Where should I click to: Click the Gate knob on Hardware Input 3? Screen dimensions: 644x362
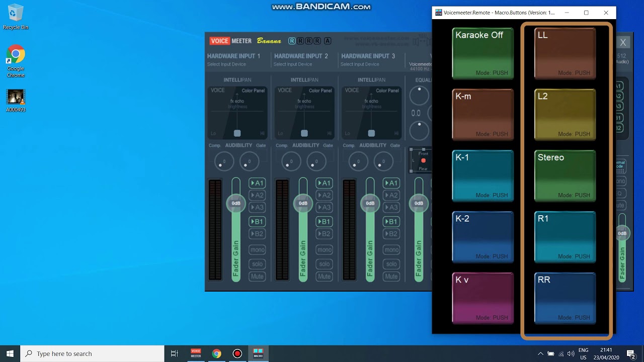coord(383,162)
